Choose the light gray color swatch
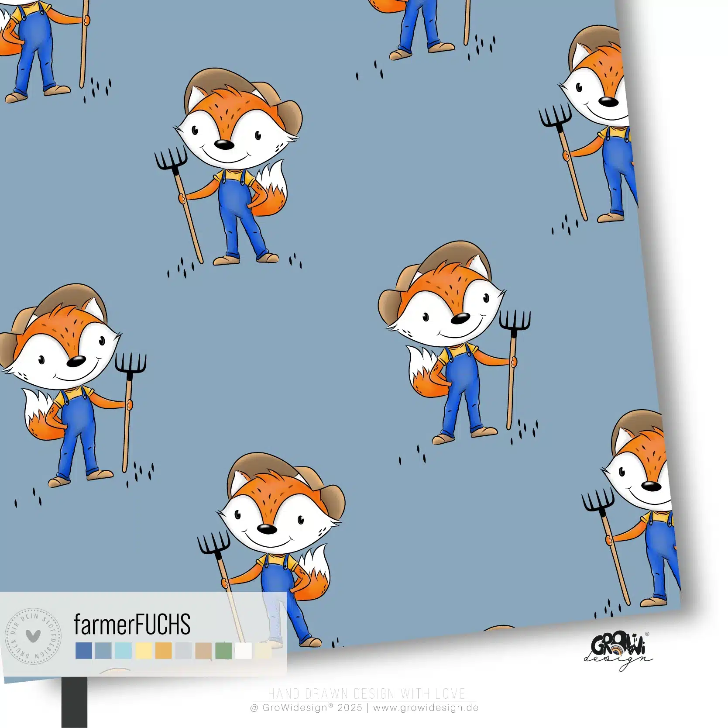This screenshot has height=728, width=728. pyautogui.click(x=183, y=650)
